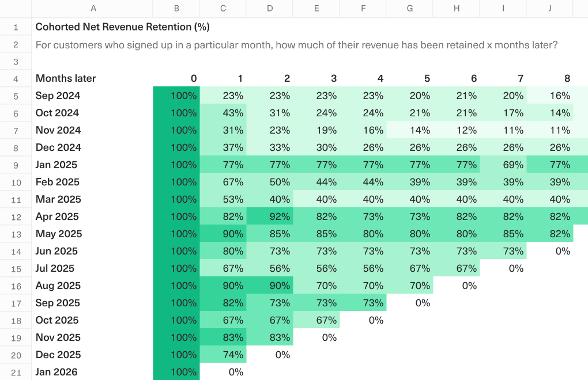Select the month header '0' in row 4
The height and width of the screenshot is (380, 588).
pos(193,78)
